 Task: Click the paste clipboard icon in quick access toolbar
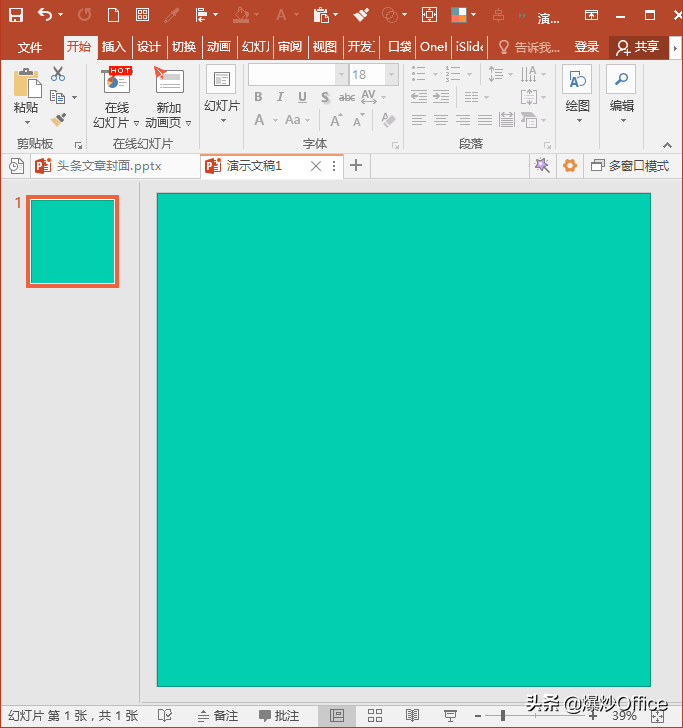321,15
